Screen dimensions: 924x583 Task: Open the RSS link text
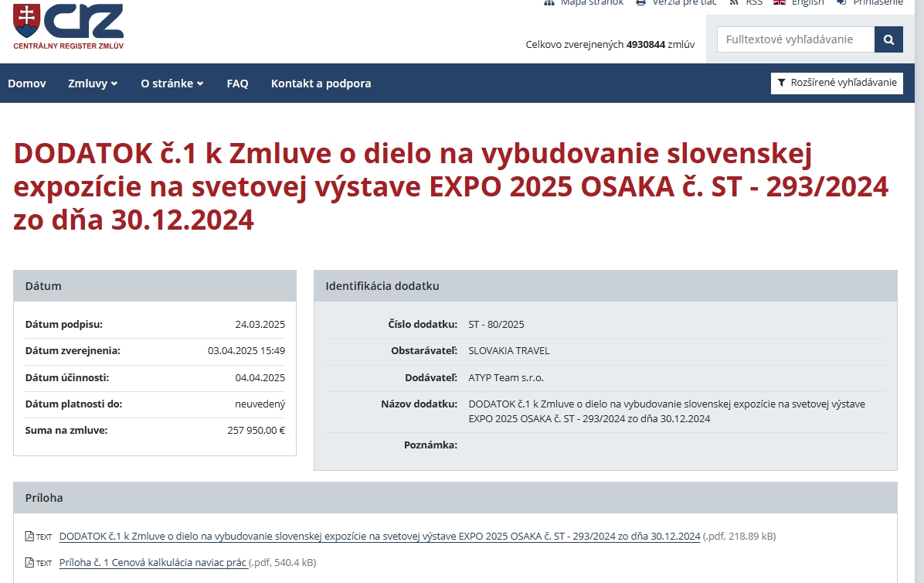tap(754, 3)
